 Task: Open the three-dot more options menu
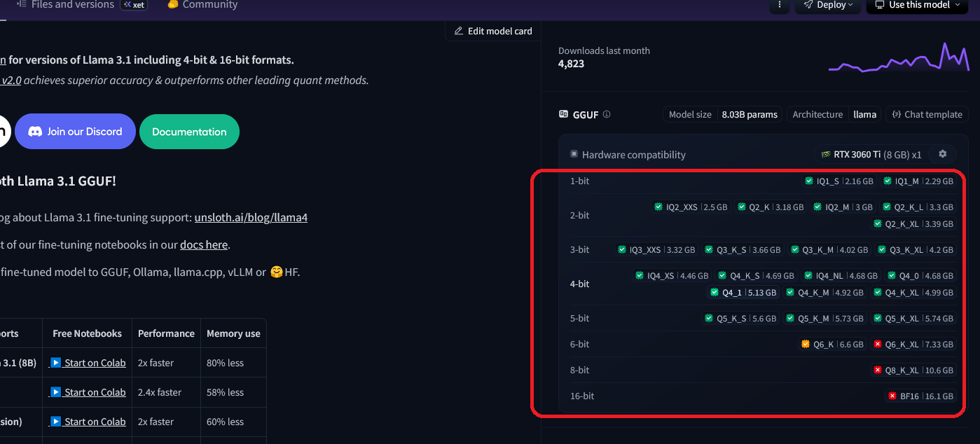coord(780,5)
